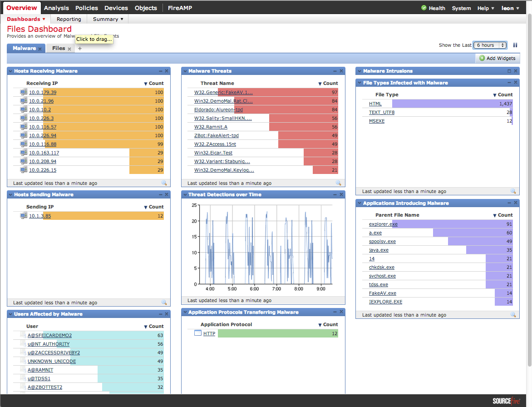Open the Show the Last time range dropdown

pos(489,45)
